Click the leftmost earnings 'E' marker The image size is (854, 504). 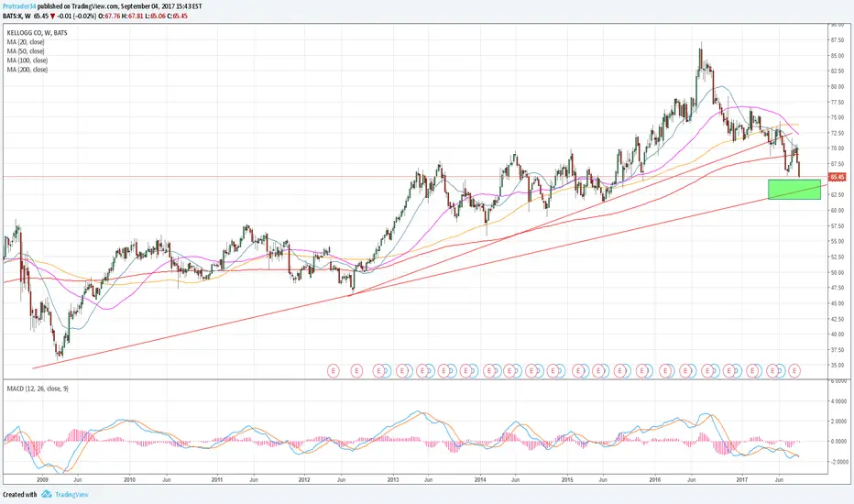334,371
